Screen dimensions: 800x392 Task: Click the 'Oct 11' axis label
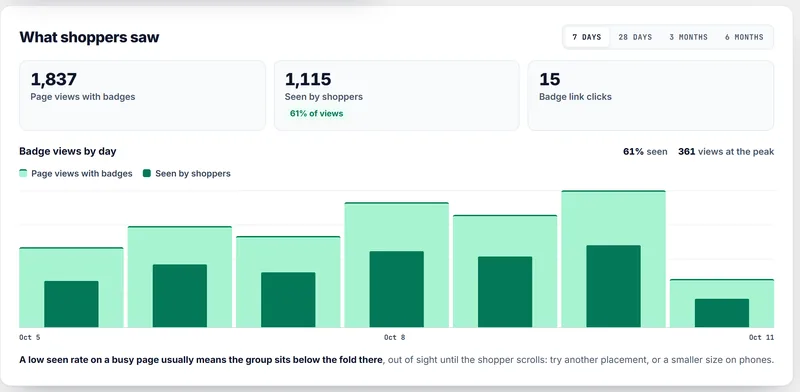[x=762, y=337]
